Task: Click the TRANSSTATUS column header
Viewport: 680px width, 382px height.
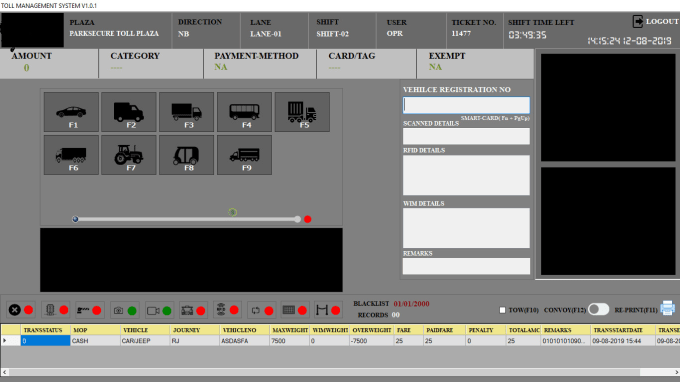Action: [46, 330]
